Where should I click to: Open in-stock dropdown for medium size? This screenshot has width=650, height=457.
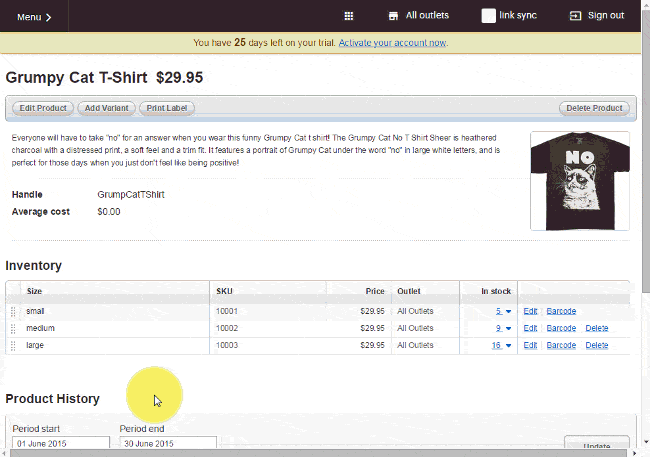click(507, 329)
